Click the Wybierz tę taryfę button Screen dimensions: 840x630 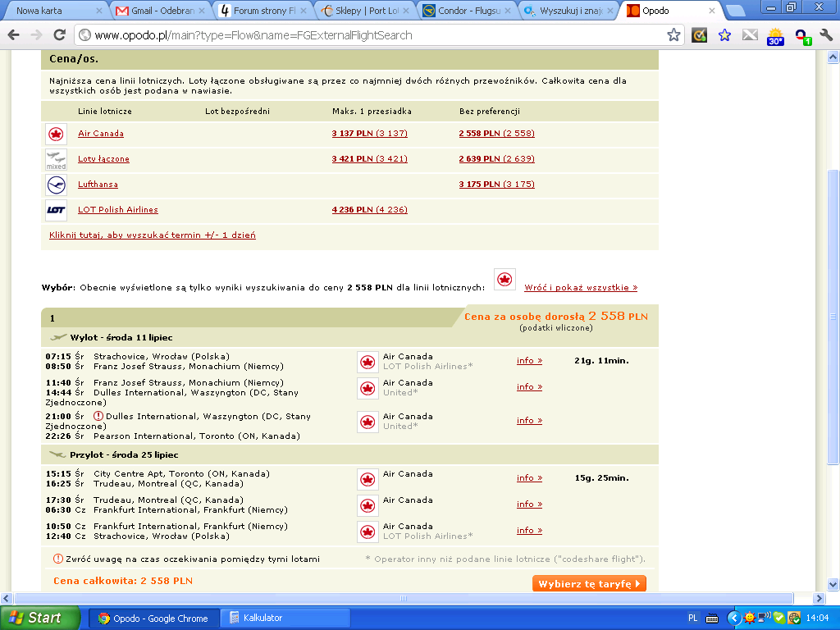click(x=589, y=584)
